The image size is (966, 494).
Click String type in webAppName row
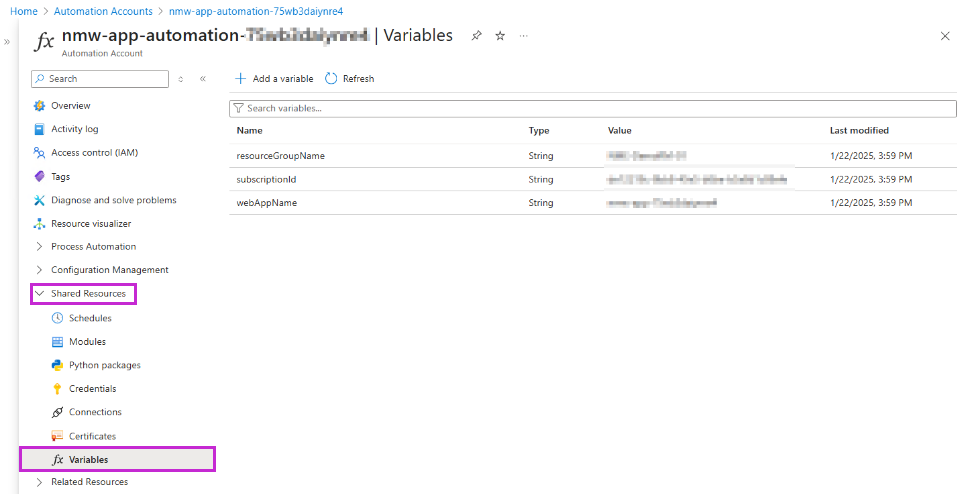pyautogui.click(x=541, y=203)
